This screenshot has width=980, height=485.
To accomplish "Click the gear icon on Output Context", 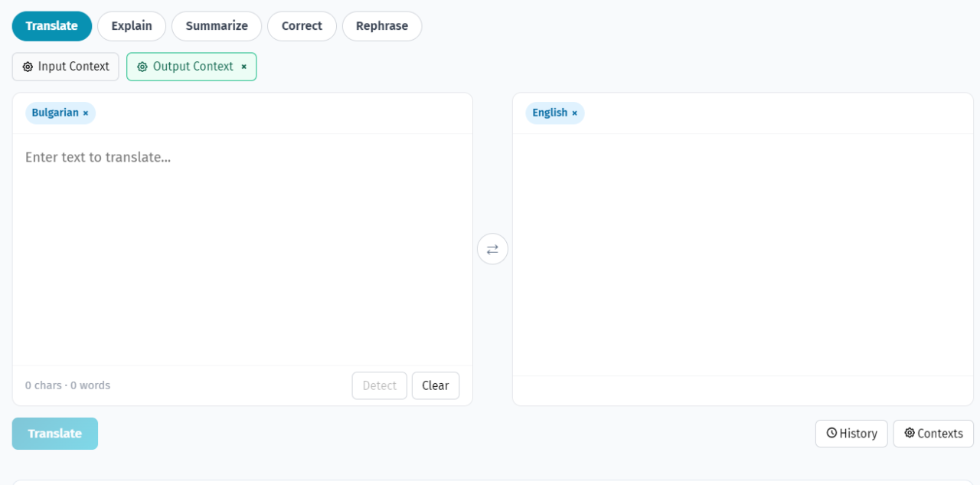I will [142, 67].
